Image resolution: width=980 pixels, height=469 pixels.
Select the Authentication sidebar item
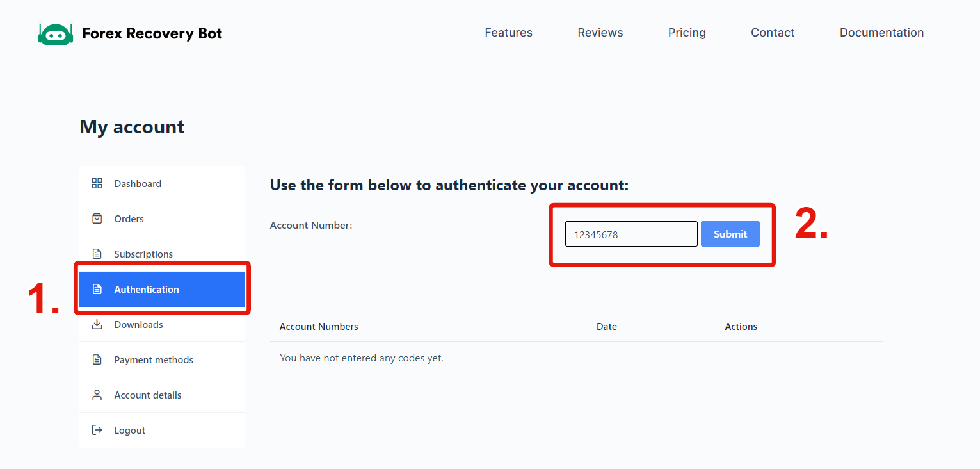click(162, 289)
